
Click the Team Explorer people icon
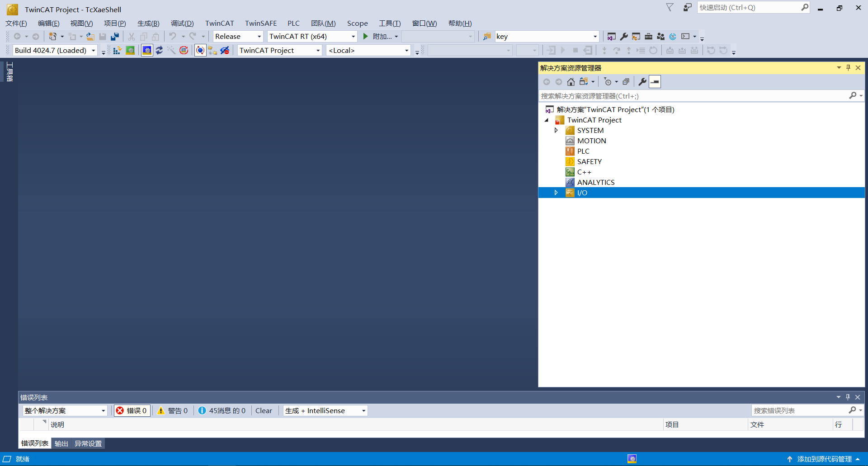click(x=660, y=37)
